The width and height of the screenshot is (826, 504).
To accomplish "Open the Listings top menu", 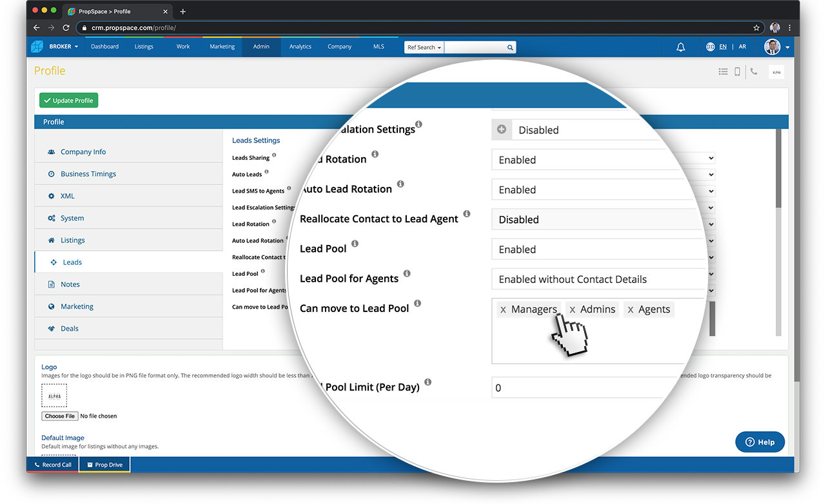I will click(144, 46).
